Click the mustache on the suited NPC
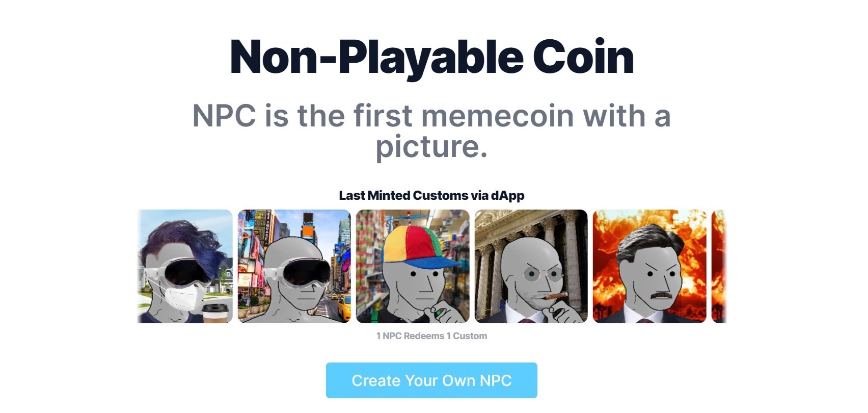 pos(662,295)
